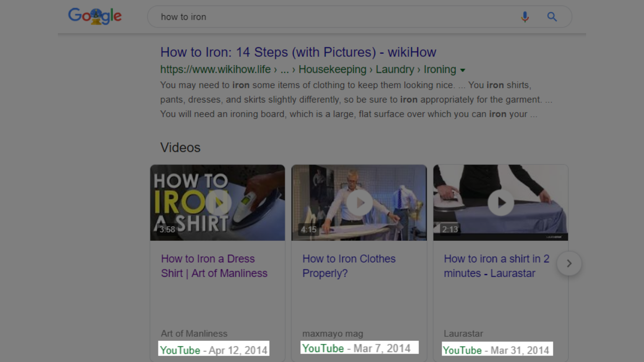Start voice search with microphone icon
This screenshot has height=362, width=644.
[x=525, y=17]
